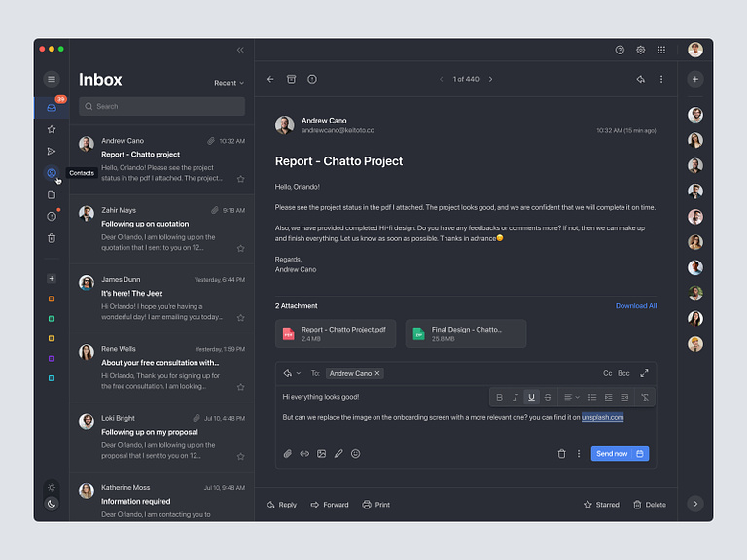Expand the reply composer to full size
Viewport: 747px width, 560px height.
(x=644, y=373)
